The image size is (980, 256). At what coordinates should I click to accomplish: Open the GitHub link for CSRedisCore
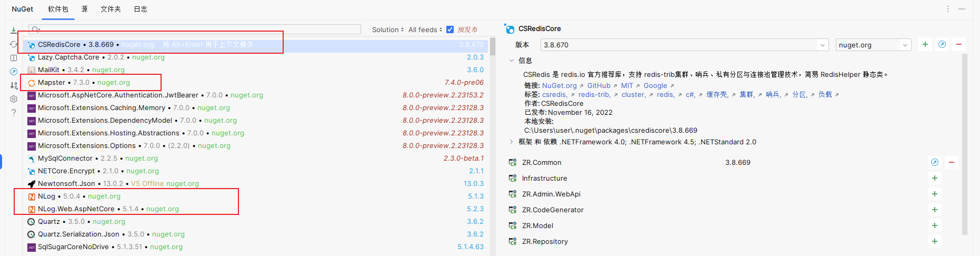click(x=598, y=85)
